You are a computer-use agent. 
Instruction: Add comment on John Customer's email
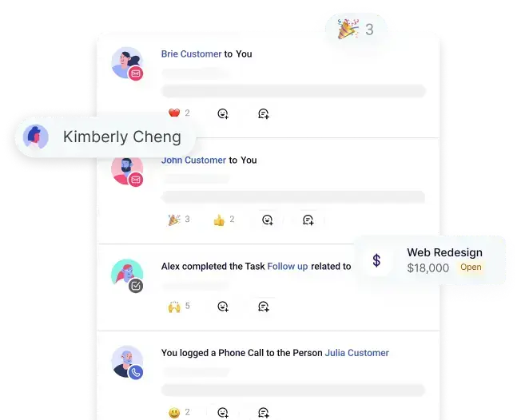308,220
